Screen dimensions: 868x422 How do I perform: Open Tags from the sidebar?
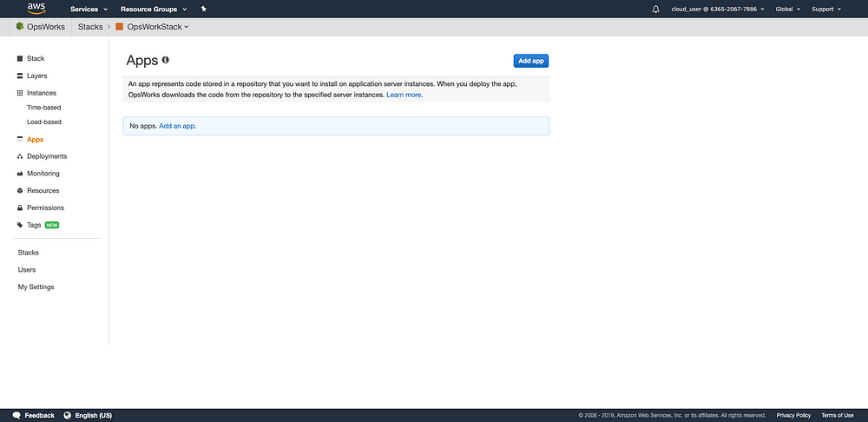34,226
